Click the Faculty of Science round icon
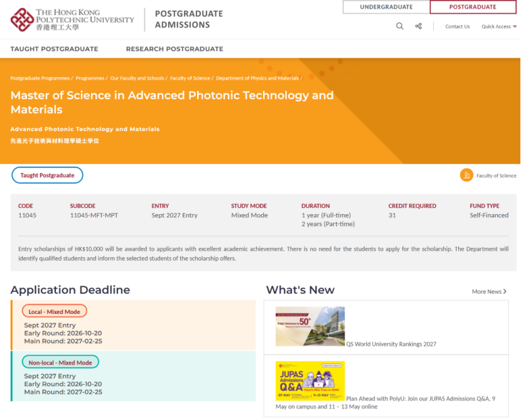The image size is (521, 420). point(466,175)
